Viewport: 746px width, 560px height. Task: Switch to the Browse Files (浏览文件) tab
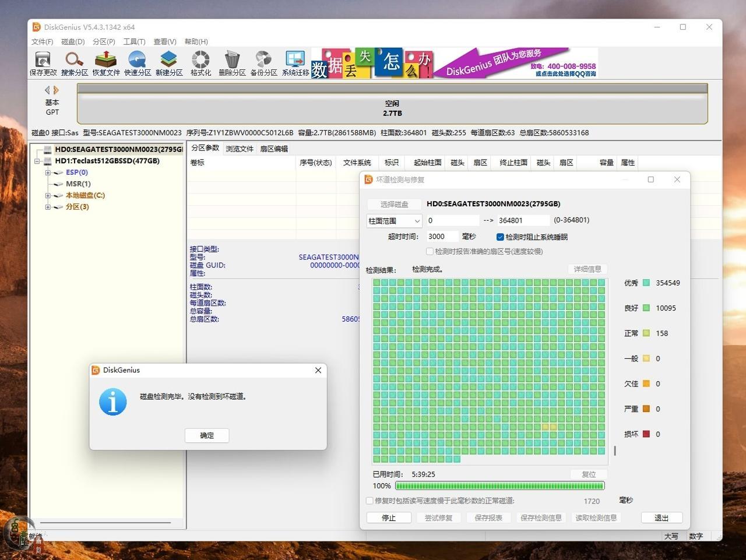tap(240, 149)
